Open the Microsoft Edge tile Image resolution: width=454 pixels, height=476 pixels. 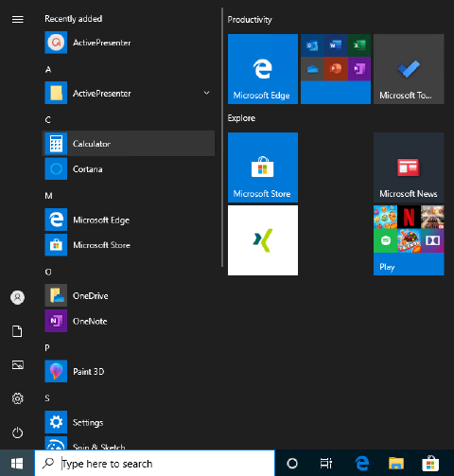click(263, 69)
